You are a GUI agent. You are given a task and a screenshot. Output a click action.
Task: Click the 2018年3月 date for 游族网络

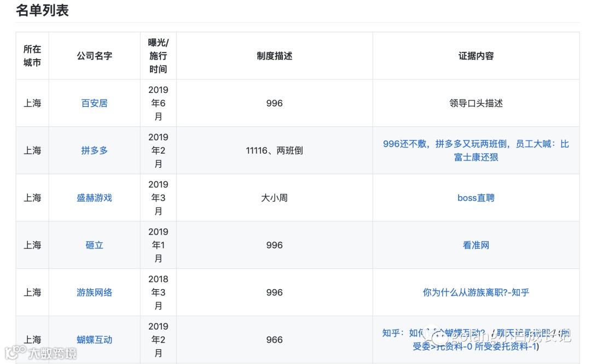click(158, 292)
